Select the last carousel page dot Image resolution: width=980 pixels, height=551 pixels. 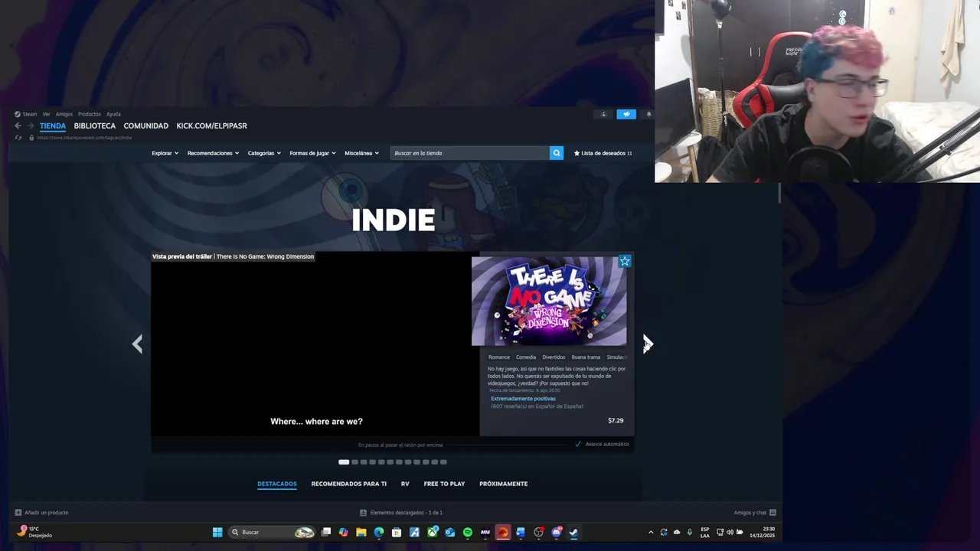click(443, 462)
